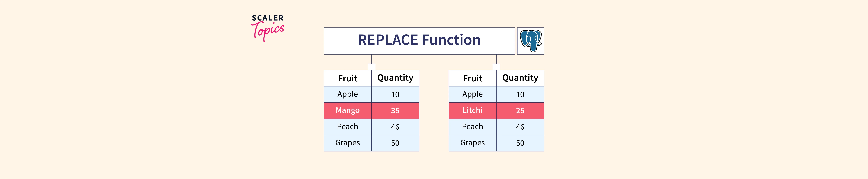Click the 10 value in right table
This screenshot has width=868, height=179.
520,95
